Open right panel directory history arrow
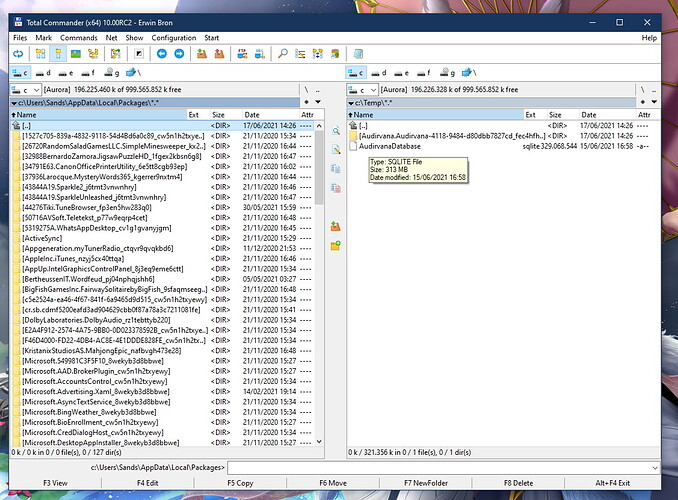678x500 pixels. point(654,103)
